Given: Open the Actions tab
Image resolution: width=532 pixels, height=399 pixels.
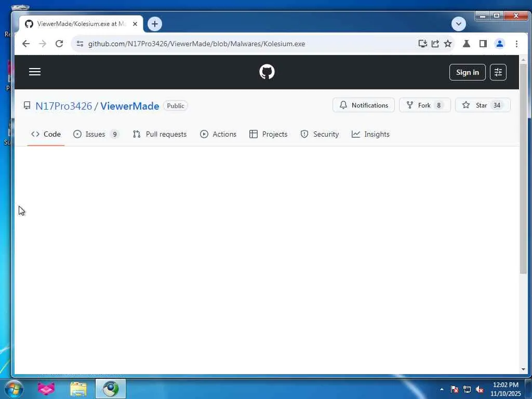Looking at the screenshot, I should [218, 135].
